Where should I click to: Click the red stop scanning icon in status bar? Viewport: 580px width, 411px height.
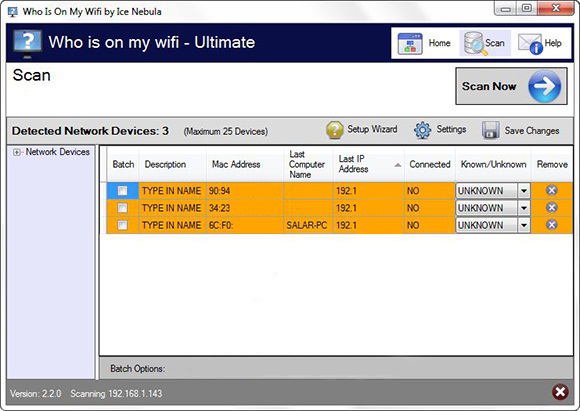[x=560, y=392]
